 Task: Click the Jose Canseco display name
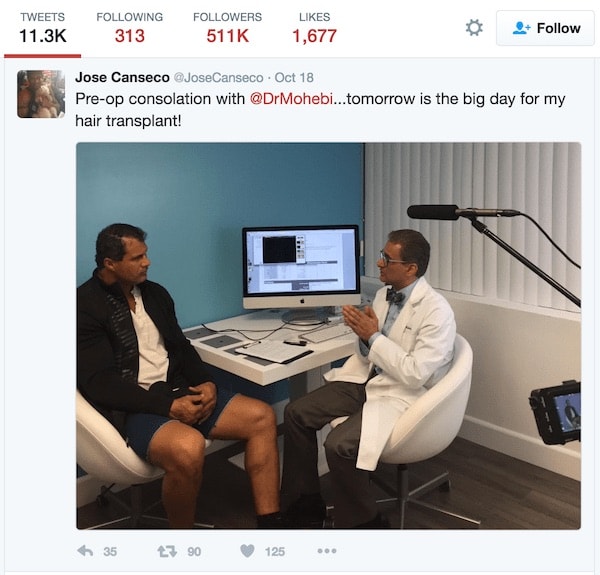[122, 77]
